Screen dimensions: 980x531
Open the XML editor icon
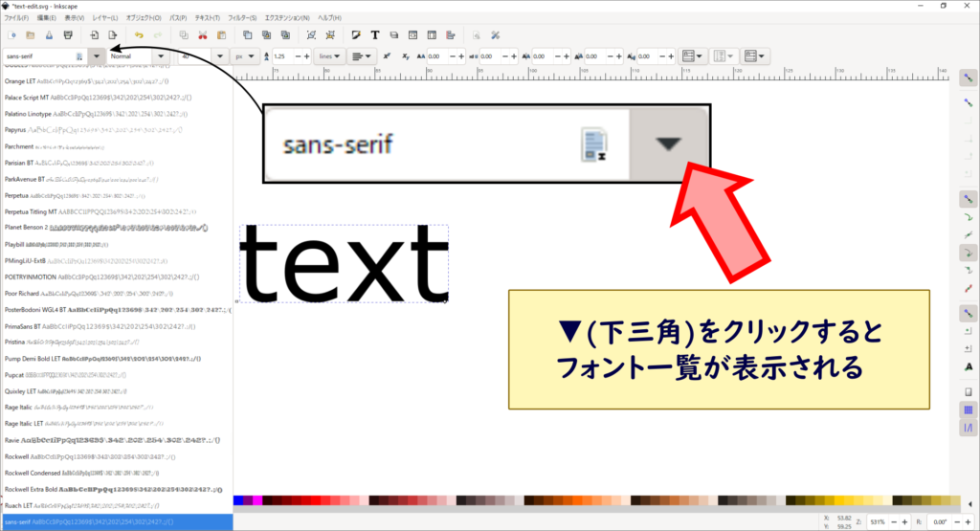(x=412, y=35)
